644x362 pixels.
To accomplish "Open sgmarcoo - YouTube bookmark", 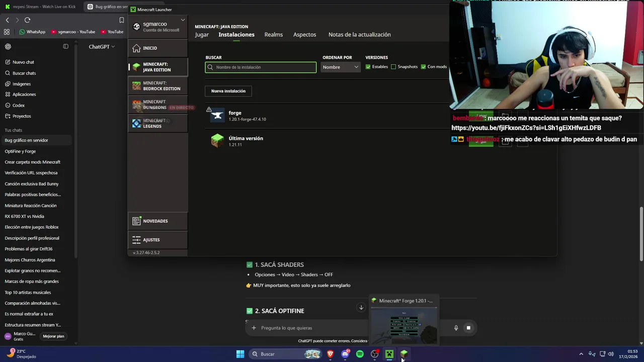I will point(73,32).
